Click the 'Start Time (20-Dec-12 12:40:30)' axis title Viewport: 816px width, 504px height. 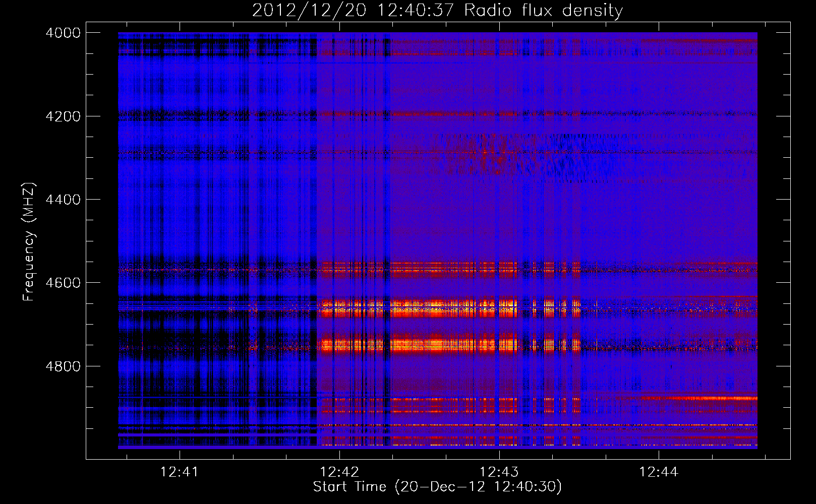coord(437,487)
